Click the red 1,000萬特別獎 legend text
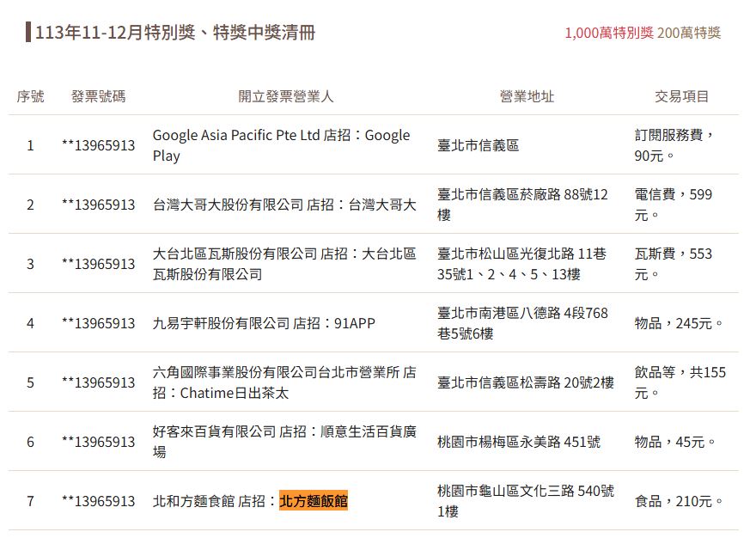 click(x=608, y=33)
